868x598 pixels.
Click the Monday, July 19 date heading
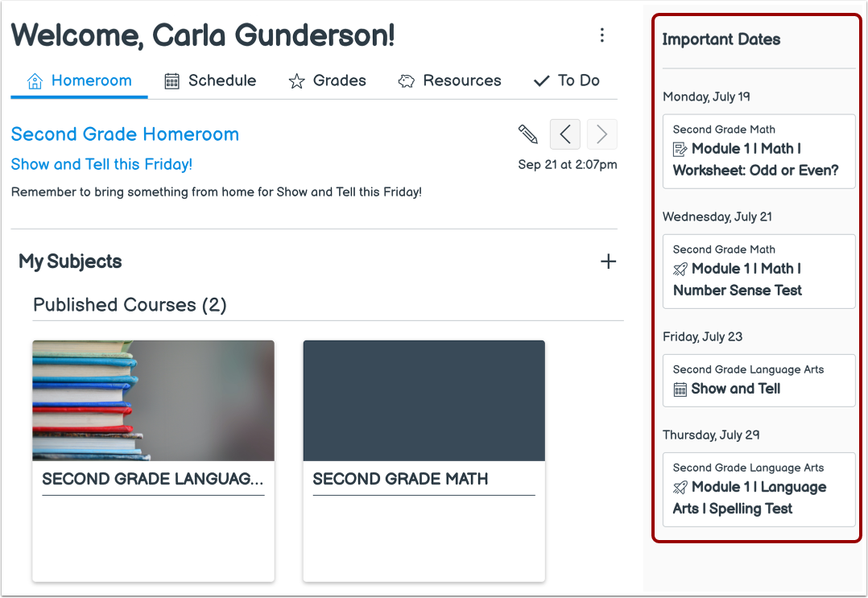click(706, 97)
